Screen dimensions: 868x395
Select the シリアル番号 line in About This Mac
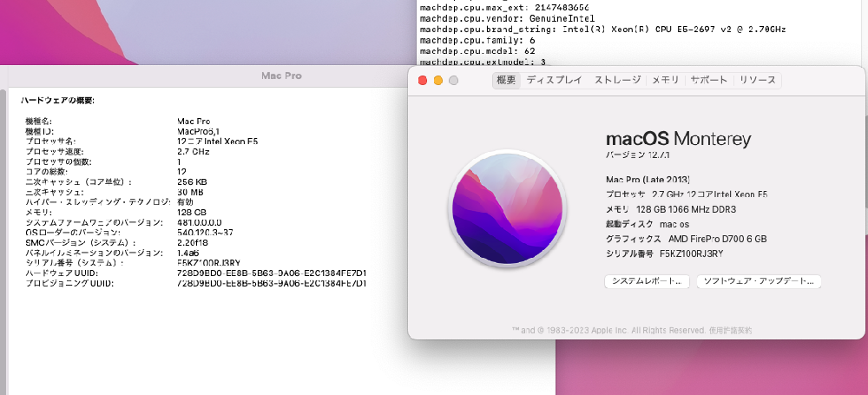(x=665, y=253)
